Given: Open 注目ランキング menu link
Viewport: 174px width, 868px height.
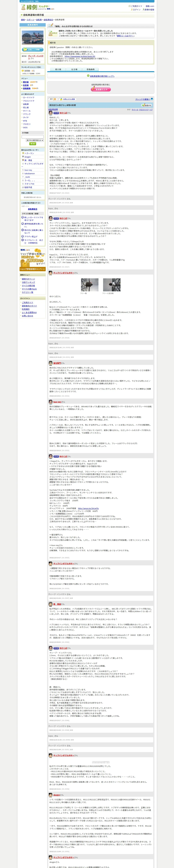Looking at the screenshot, I should pyautogui.click(x=28, y=282).
